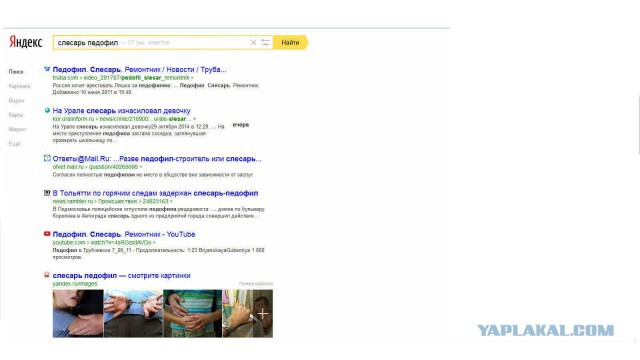
Task: Click the green globe favicon of Урале result
Action: pos(47,110)
